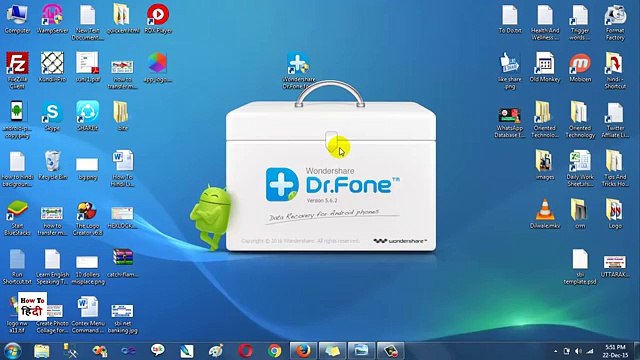
Task: Open the sbi template.psd file
Action: (580, 266)
